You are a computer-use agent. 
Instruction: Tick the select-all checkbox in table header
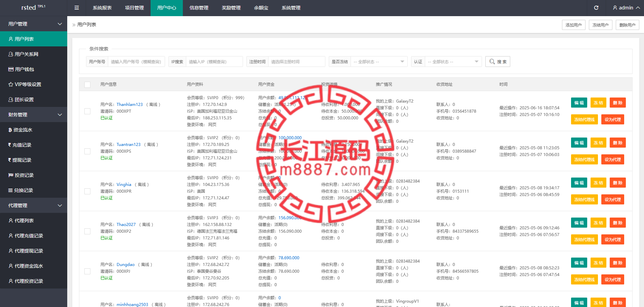(87, 85)
